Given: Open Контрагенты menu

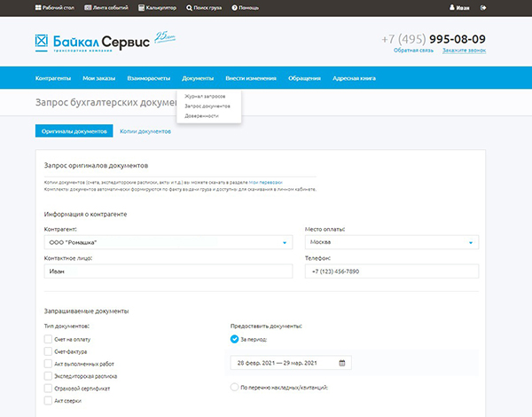Looking at the screenshot, I should point(53,78).
